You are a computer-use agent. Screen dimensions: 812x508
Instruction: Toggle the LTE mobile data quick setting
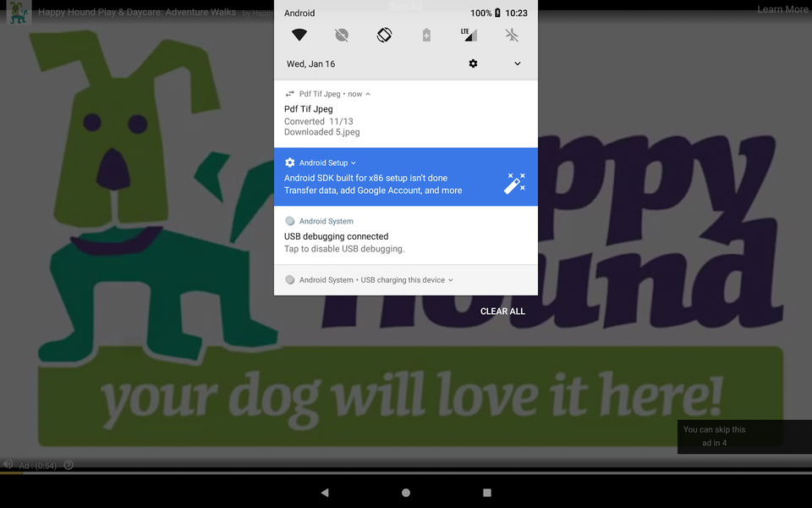469,36
